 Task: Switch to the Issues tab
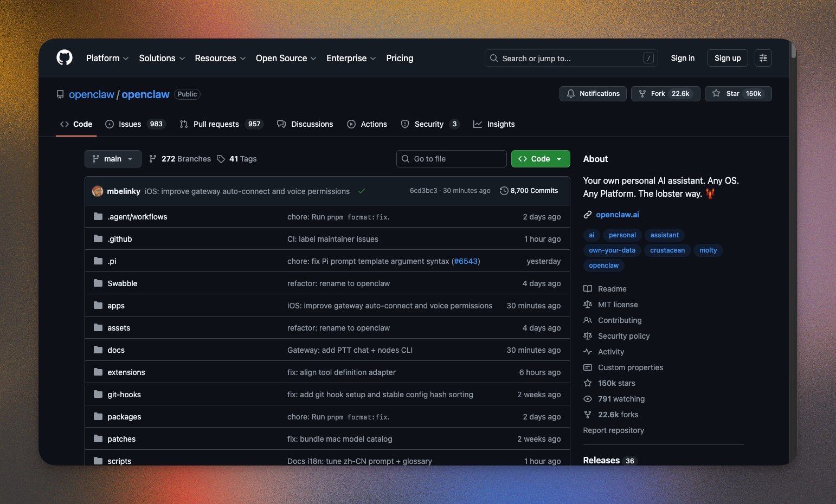[129, 124]
